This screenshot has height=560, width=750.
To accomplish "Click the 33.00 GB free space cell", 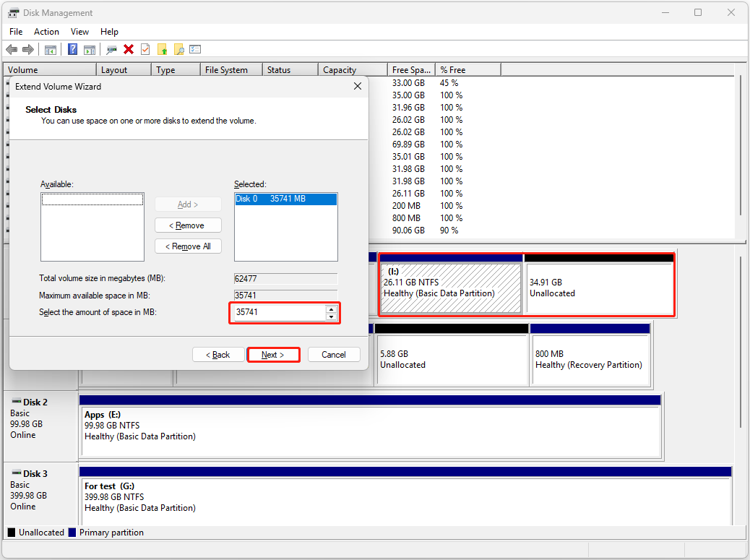I will 408,83.
